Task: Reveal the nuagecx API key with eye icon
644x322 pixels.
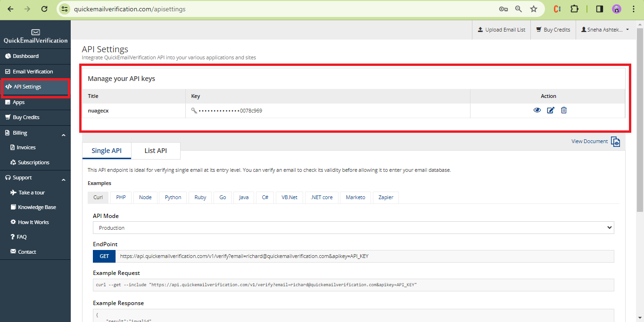Action: point(537,110)
